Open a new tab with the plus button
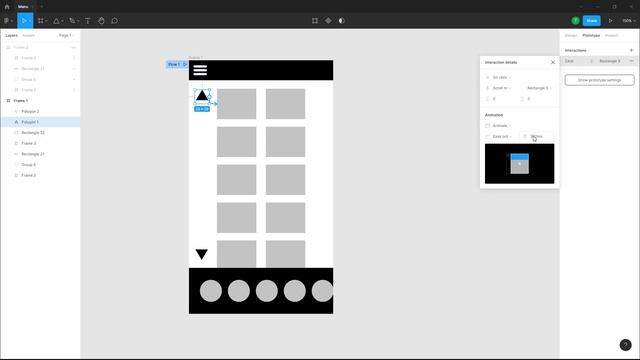This screenshot has height=360, width=640. click(x=41, y=7)
